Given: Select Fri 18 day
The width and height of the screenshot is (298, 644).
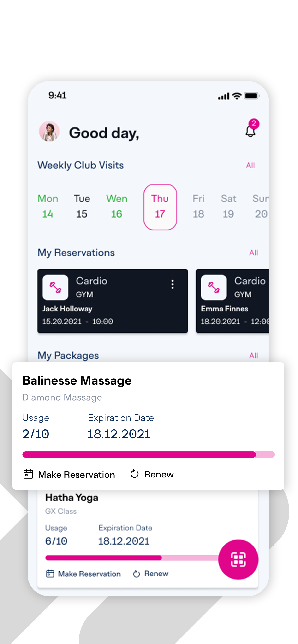Looking at the screenshot, I should point(198,206).
